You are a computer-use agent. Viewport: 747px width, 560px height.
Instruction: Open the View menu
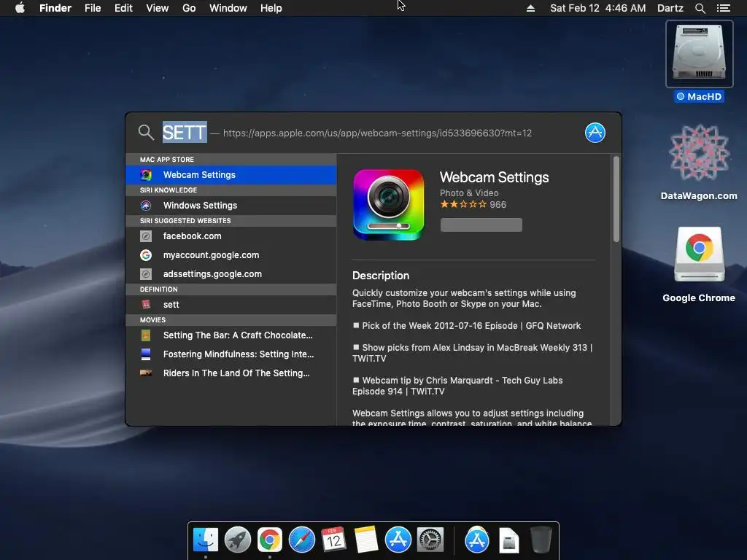(x=158, y=8)
